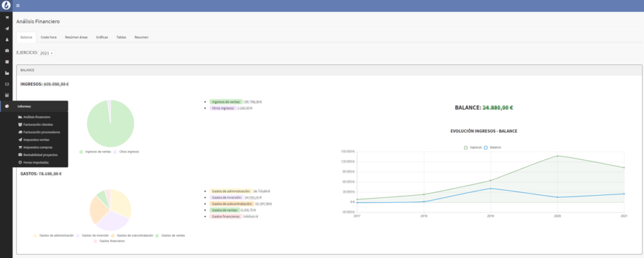Switch to the Coste hora tab
644x258 pixels.
tap(48, 38)
